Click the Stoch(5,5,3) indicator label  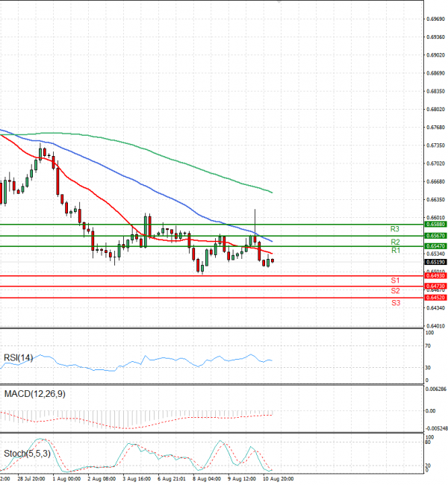tap(27, 454)
